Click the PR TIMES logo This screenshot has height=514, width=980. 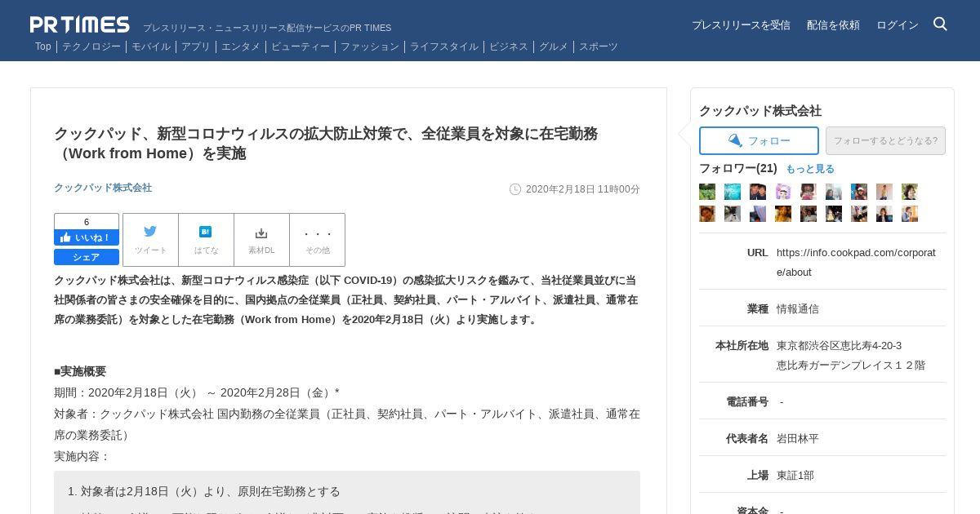point(80,24)
